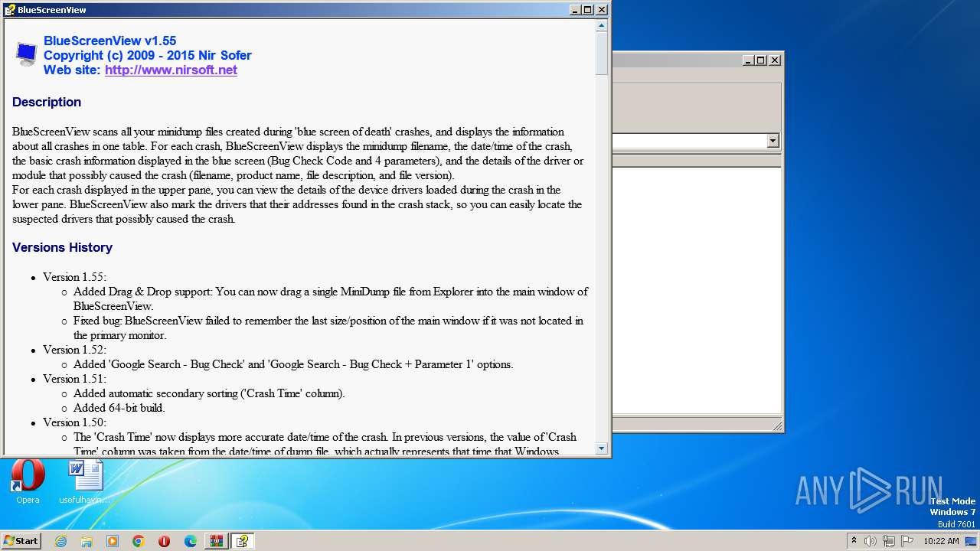Maximize the BlueScreenView help window
Screen dimensions: 980x551
(588, 10)
